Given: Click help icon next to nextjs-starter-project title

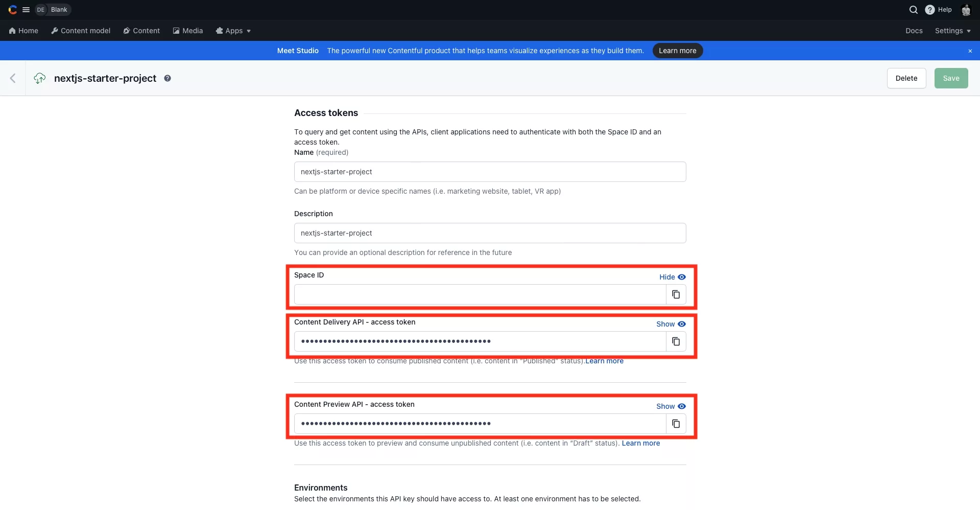Looking at the screenshot, I should click(x=168, y=78).
